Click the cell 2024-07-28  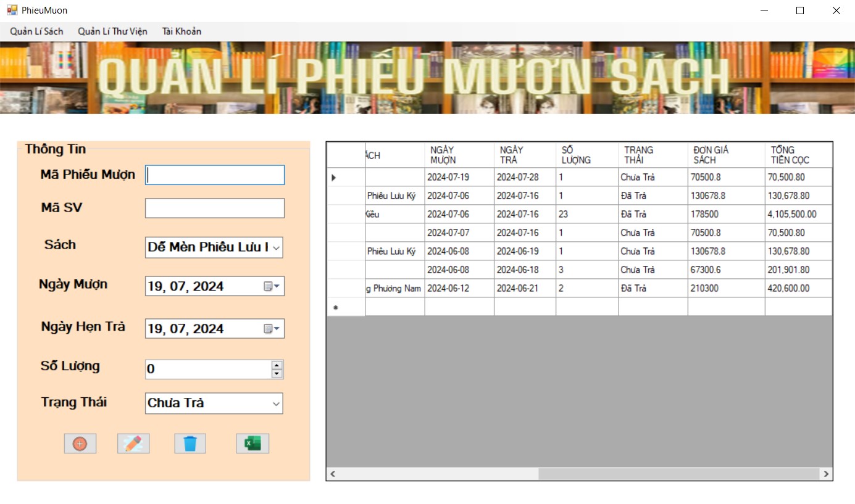tap(525, 177)
